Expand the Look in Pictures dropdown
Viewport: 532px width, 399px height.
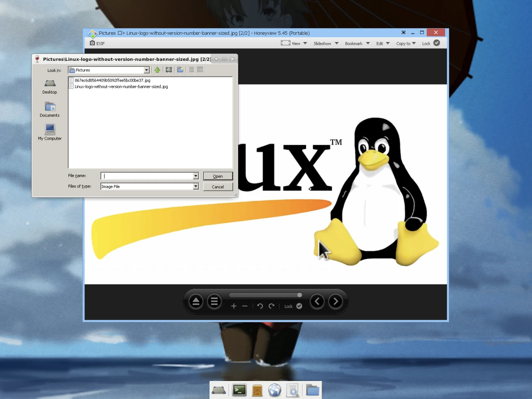(147, 70)
